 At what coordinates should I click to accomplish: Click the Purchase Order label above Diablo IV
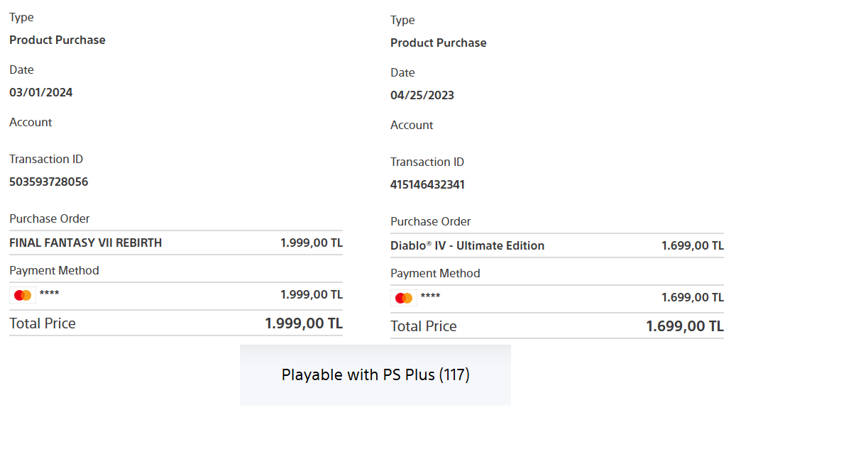click(431, 221)
